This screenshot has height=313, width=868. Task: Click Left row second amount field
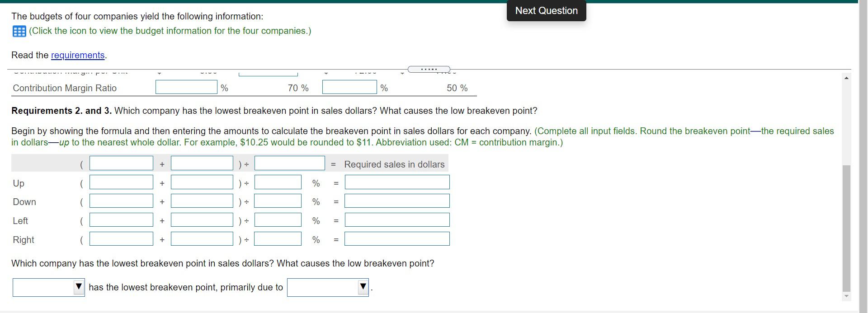202,220
